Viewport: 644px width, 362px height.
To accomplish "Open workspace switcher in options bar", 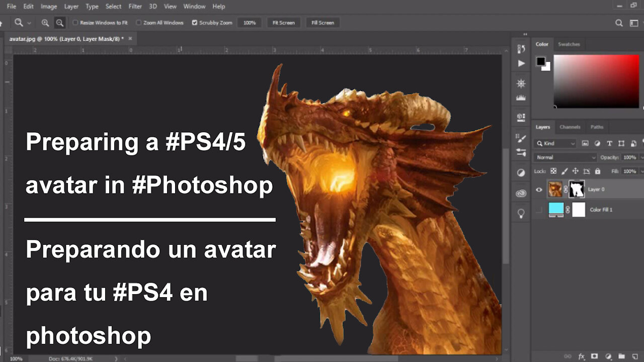I will tap(634, 23).
